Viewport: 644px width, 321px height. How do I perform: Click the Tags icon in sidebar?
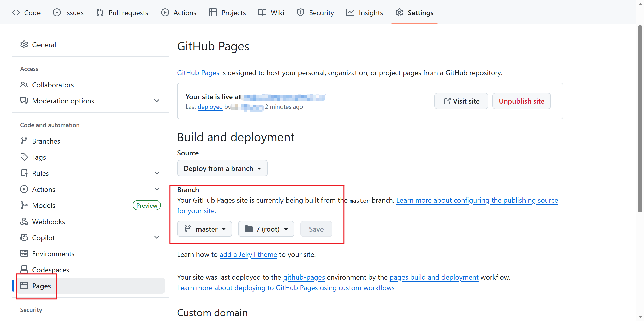tap(24, 157)
